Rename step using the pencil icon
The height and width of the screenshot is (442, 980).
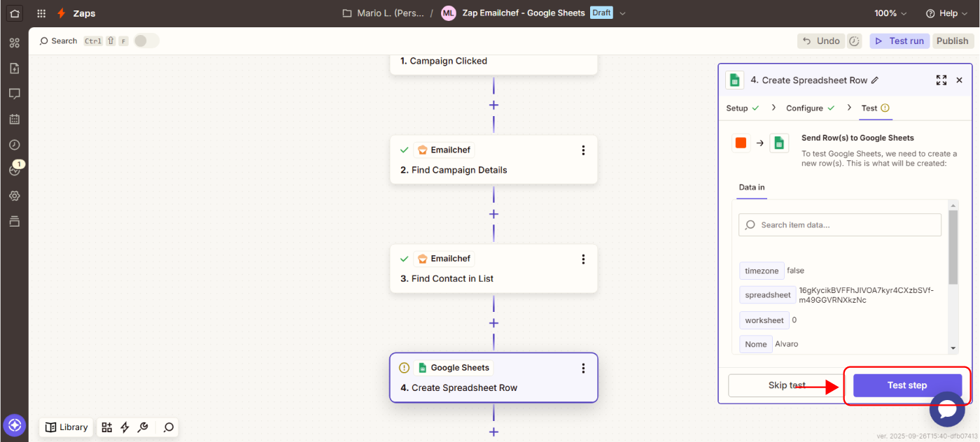click(x=875, y=80)
